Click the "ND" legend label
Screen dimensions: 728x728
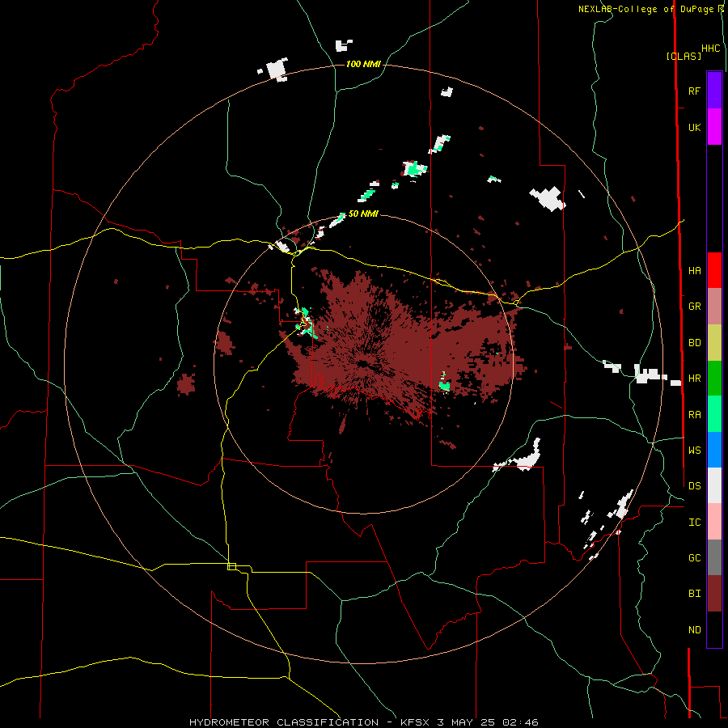[x=694, y=630]
